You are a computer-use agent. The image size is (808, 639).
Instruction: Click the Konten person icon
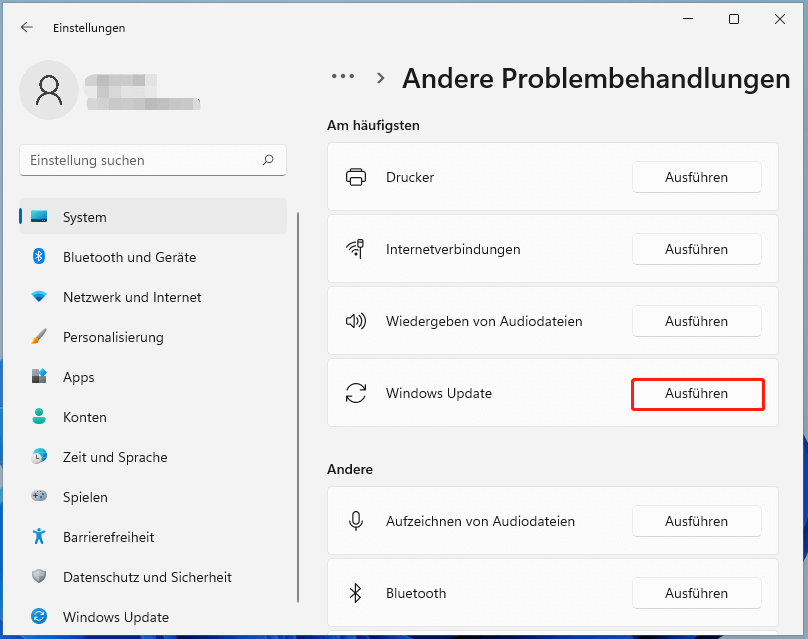coord(39,416)
